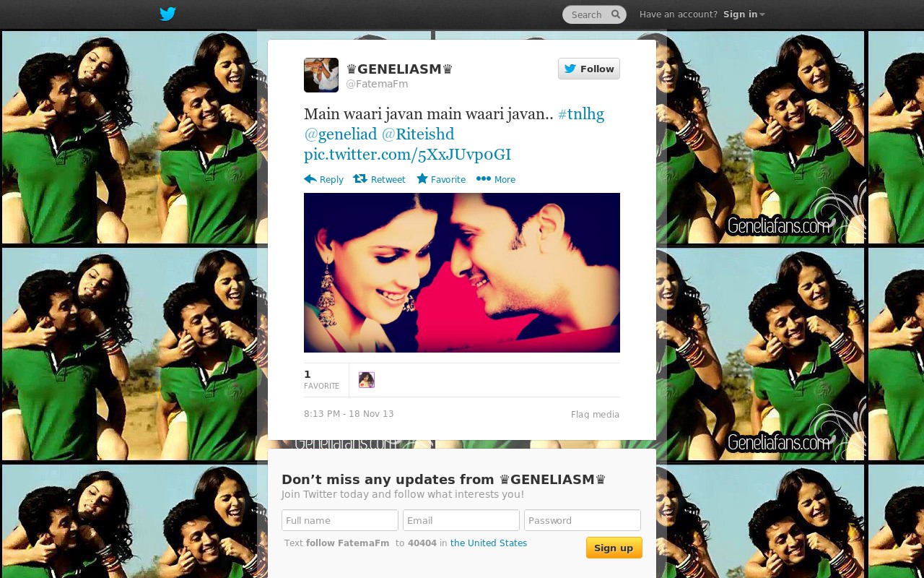Viewport: 924px width, 578px height.
Task: Click the search magnifier icon
Action: point(616,14)
